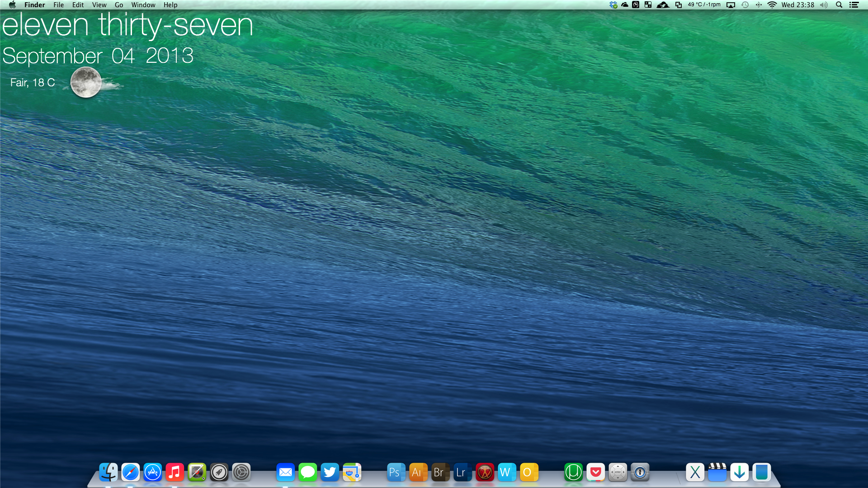Open Launchpad rocket icon in dock
This screenshot has height=488, width=868.
point(219,472)
